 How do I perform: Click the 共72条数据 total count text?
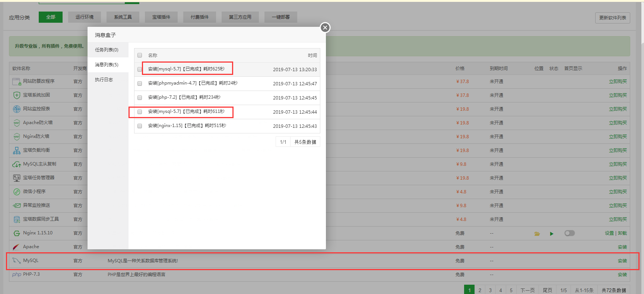[614, 290]
